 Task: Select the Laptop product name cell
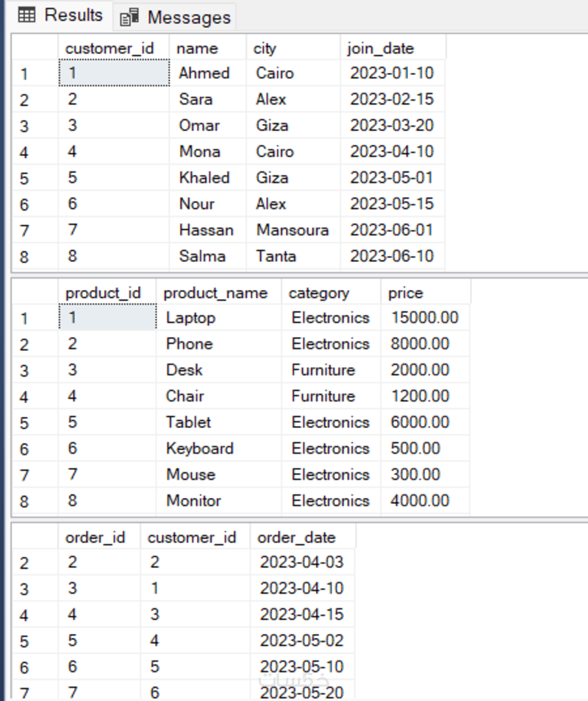(x=191, y=318)
